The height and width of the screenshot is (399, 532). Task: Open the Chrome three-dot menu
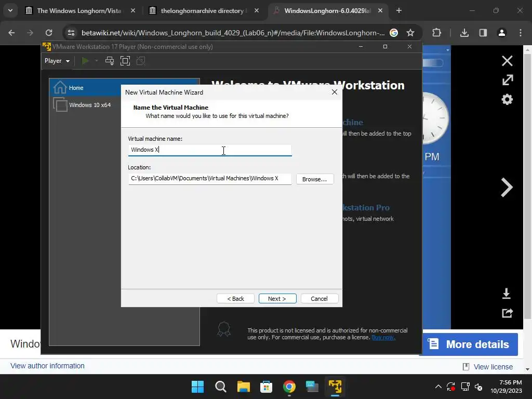pyautogui.click(x=521, y=33)
